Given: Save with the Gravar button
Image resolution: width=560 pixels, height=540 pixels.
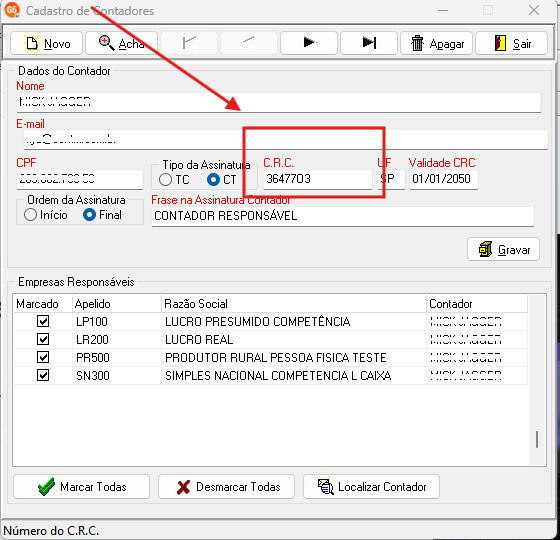Looking at the screenshot, I should pos(503,249).
